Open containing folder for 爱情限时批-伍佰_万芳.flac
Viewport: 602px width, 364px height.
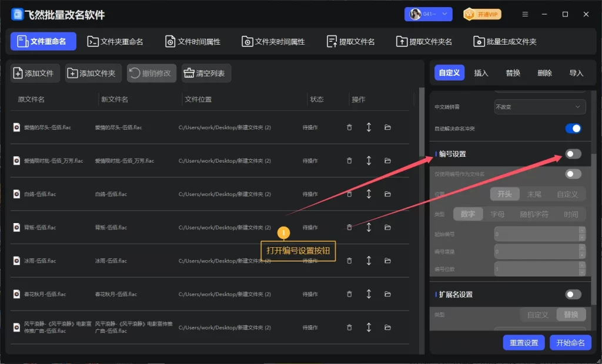pyautogui.click(x=388, y=161)
